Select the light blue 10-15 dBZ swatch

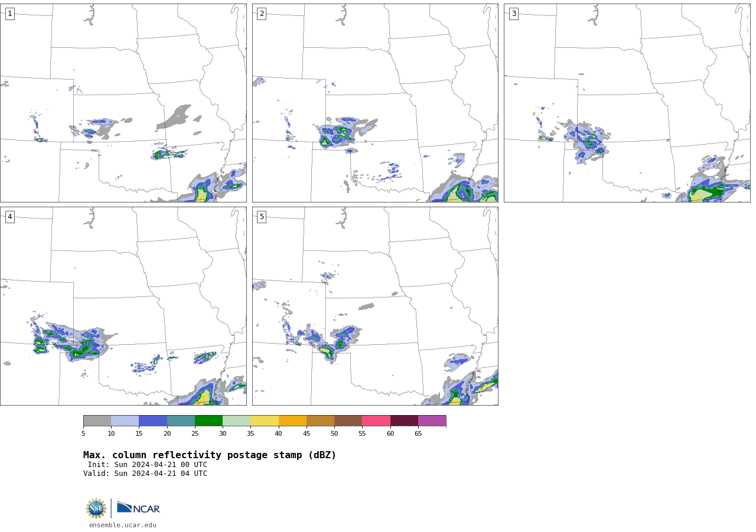[125, 420]
